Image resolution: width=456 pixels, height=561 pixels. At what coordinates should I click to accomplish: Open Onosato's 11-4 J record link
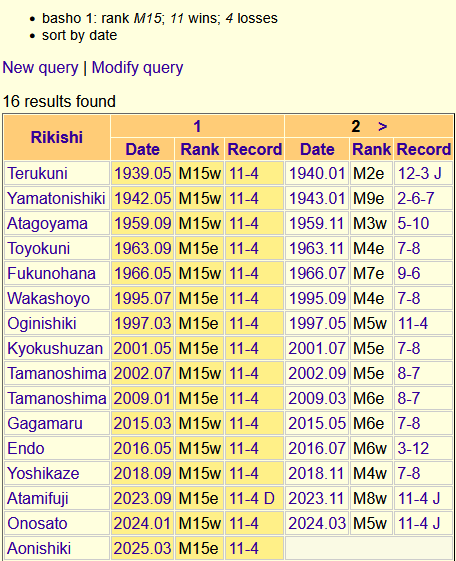(x=419, y=523)
